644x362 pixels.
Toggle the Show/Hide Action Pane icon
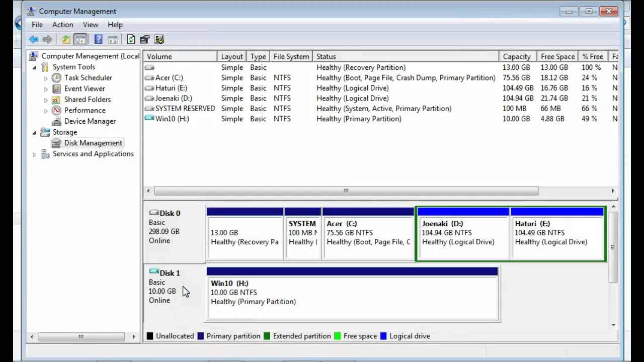click(113, 39)
